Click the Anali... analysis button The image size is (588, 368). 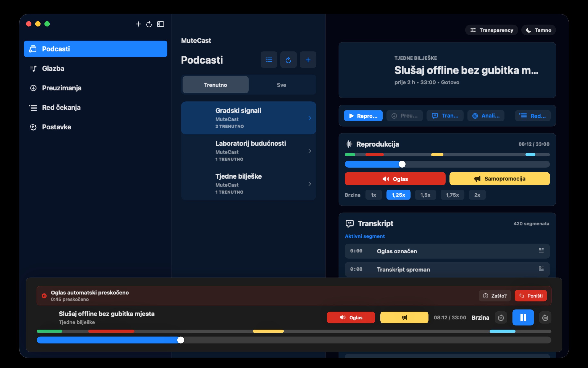(486, 116)
